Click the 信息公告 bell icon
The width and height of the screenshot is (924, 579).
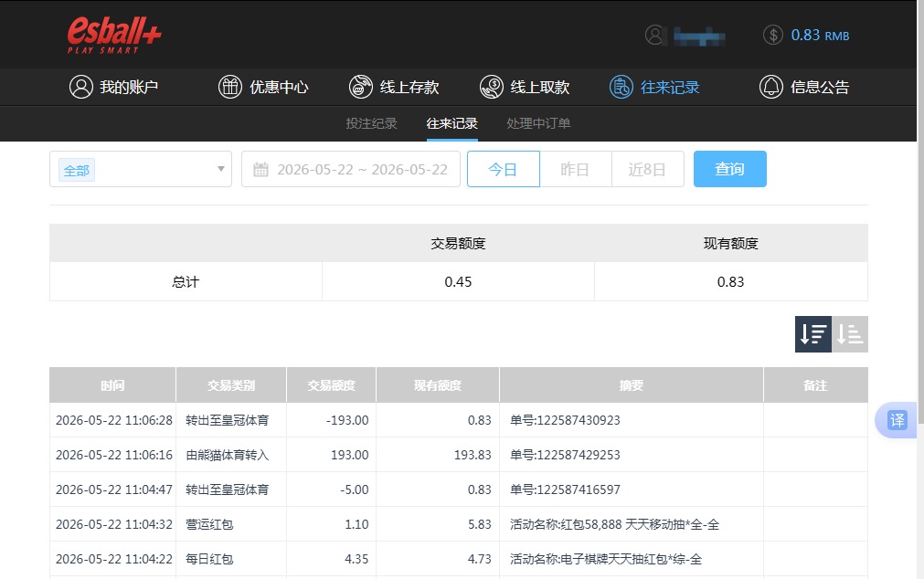770,87
